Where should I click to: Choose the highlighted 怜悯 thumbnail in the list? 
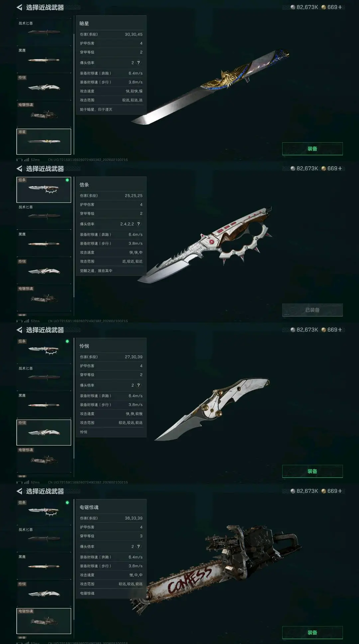coord(44,432)
